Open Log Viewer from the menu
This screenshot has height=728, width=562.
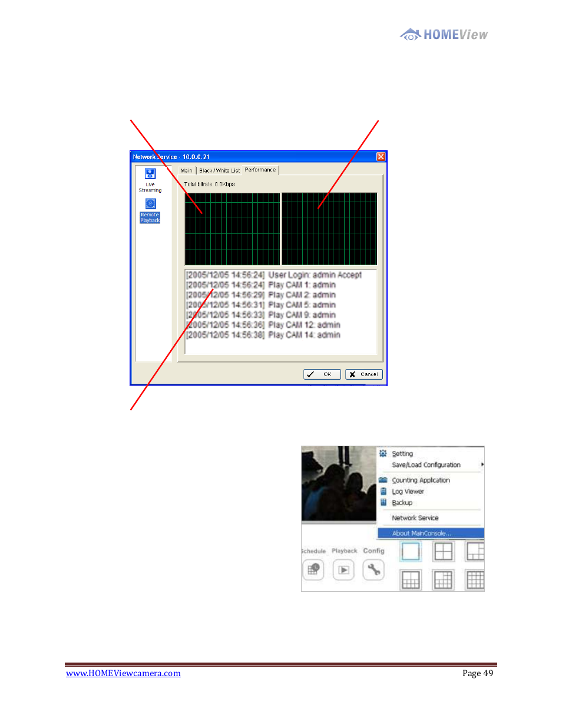pos(408,492)
